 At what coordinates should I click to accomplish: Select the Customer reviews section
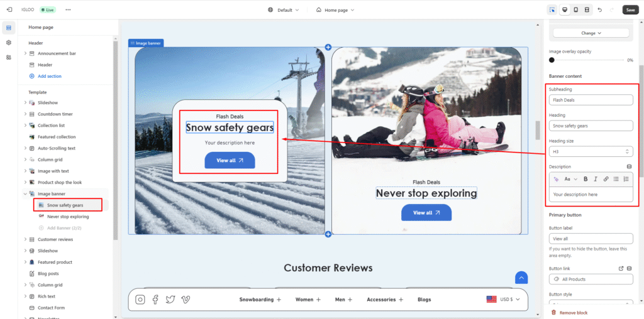(55, 239)
